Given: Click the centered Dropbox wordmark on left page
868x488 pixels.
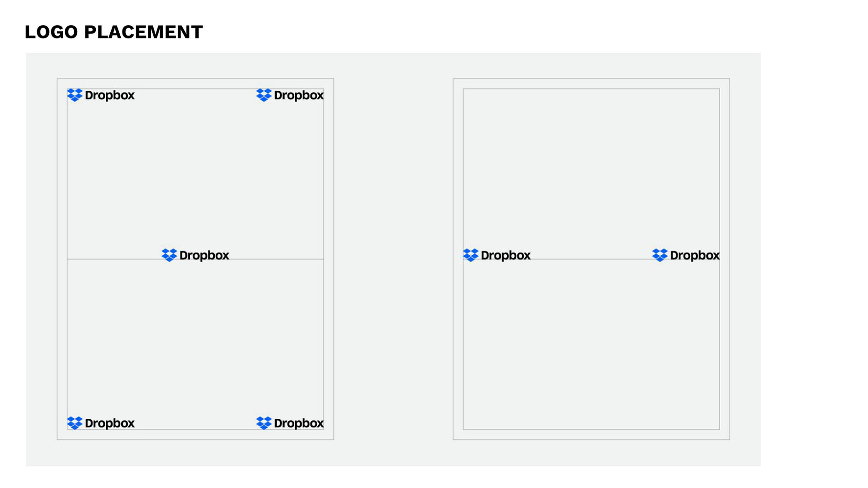Looking at the screenshot, I should coord(204,256).
